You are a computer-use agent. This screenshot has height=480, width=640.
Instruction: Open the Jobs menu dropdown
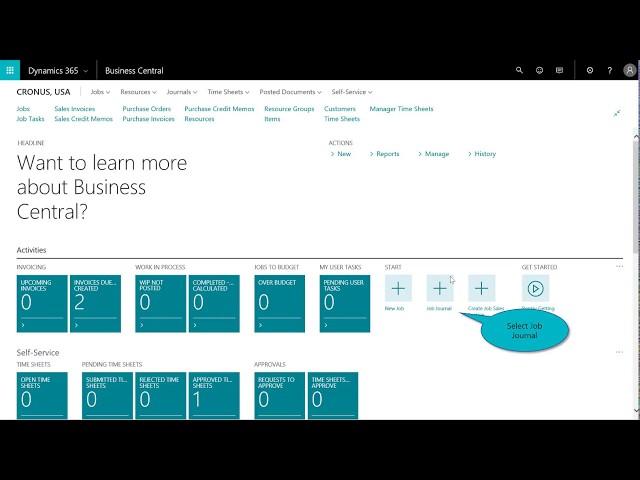tap(100, 92)
